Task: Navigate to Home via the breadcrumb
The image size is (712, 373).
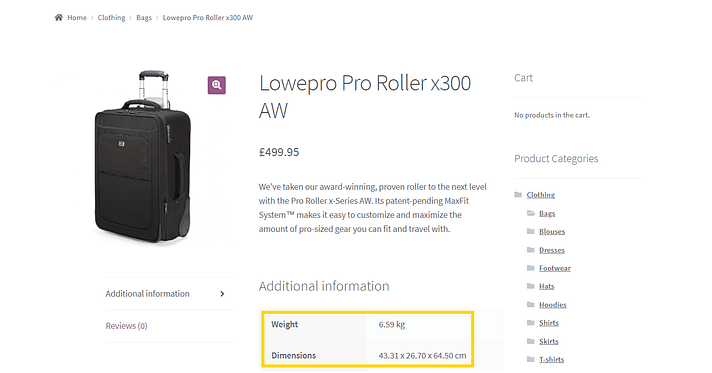Action: tap(77, 18)
